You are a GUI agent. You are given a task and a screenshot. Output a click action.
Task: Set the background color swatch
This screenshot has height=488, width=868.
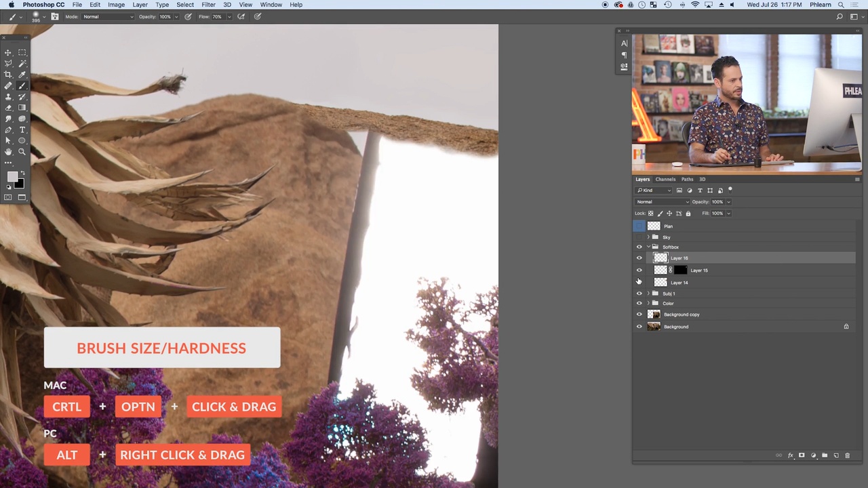tap(19, 184)
